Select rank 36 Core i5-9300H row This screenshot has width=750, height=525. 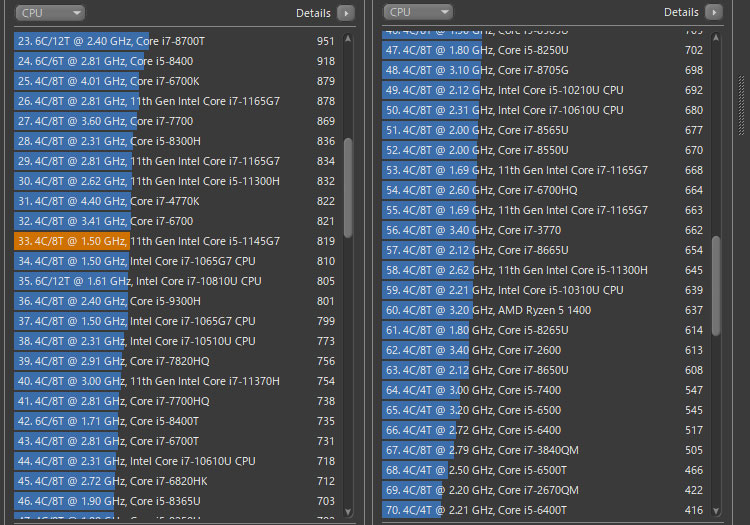pos(175,301)
